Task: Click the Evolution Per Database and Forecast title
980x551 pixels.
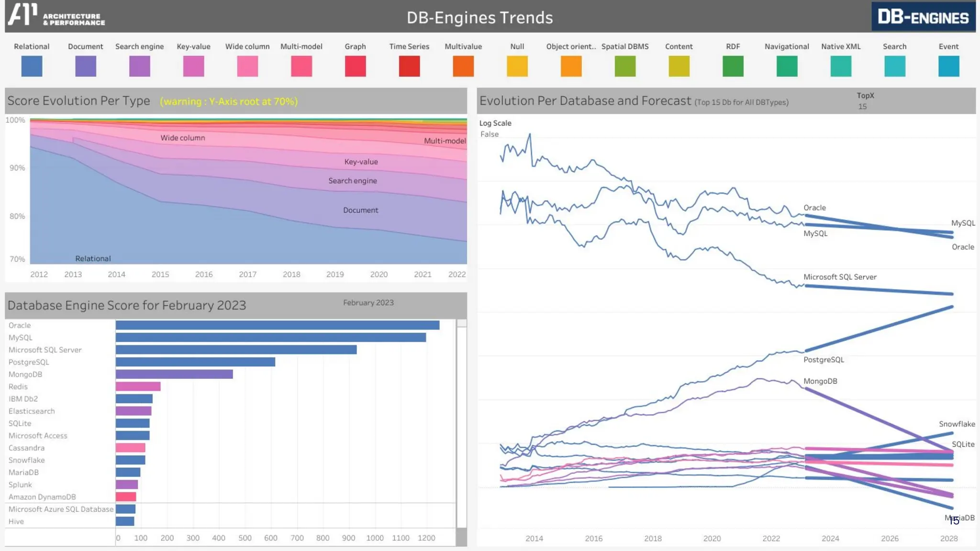Action: [585, 101]
